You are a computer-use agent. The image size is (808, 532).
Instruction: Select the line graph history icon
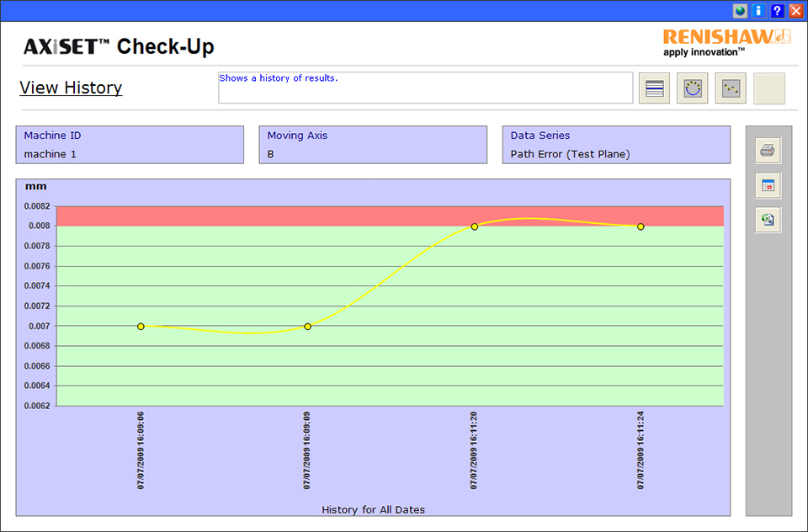pyautogui.click(x=731, y=88)
